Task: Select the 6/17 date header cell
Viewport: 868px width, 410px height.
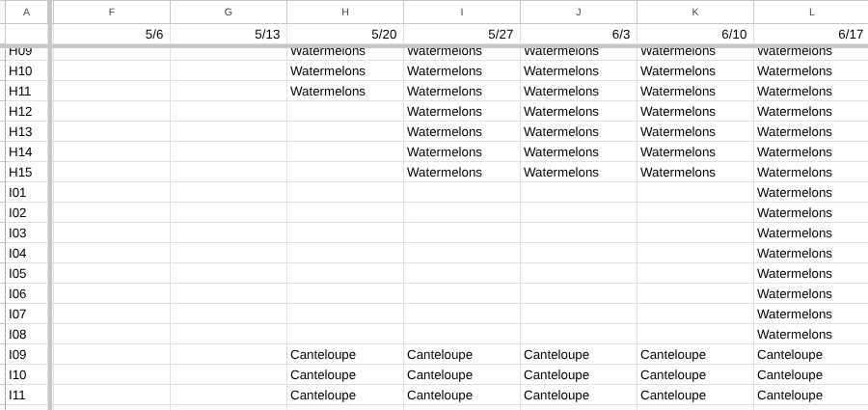Action: [811, 35]
